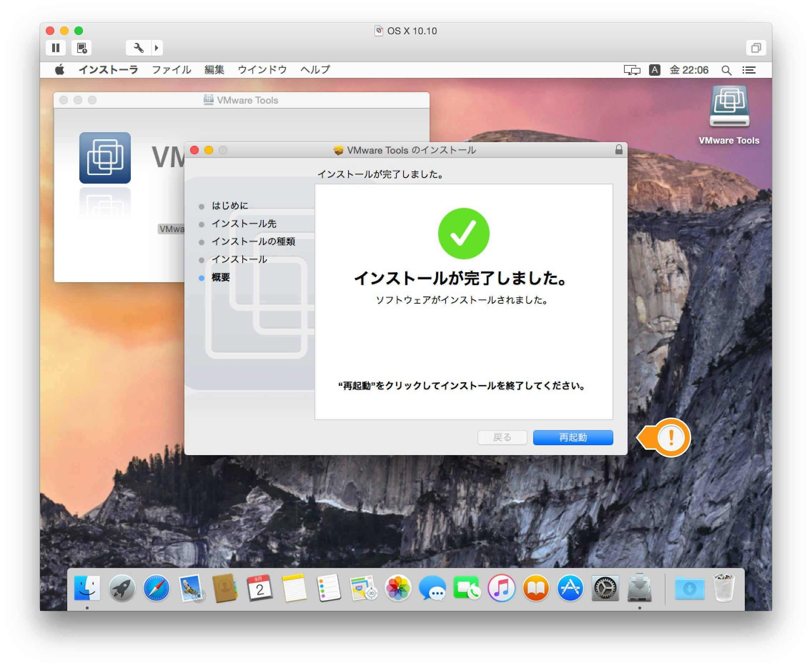
Task: Open Notification Center from the menu bar
Action: 749,70
